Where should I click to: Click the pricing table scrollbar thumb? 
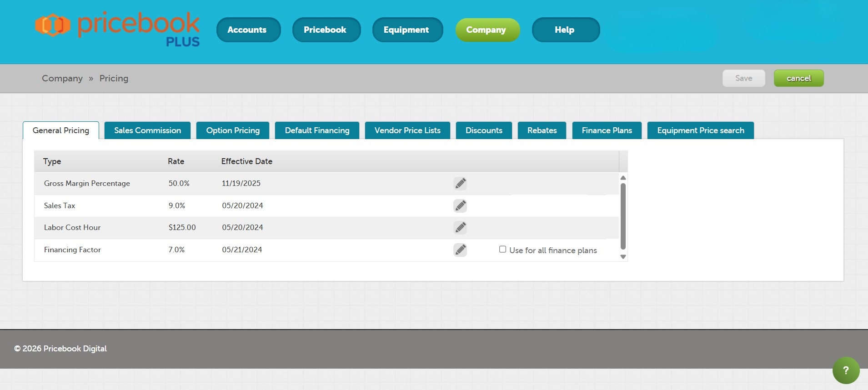(623, 216)
